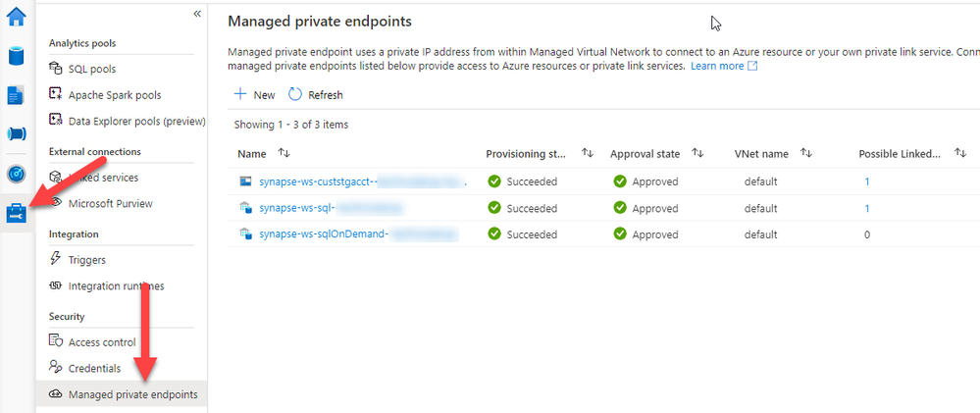The width and height of the screenshot is (980, 413).
Task: Sort by Name column arrows
Action: coord(284,154)
